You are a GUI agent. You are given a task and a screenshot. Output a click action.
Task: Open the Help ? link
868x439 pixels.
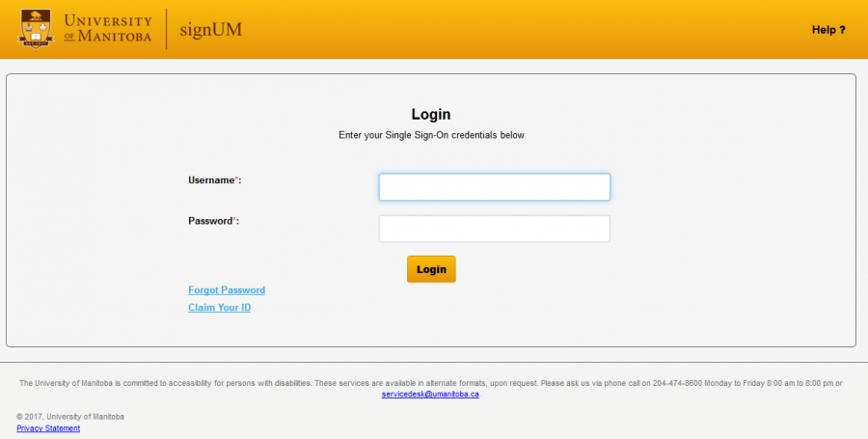click(827, 30)
